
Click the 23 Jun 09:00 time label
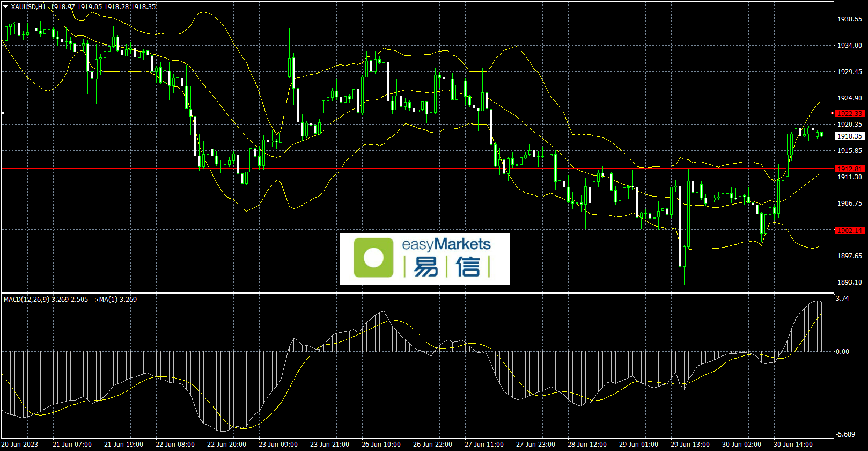point(278,445)
